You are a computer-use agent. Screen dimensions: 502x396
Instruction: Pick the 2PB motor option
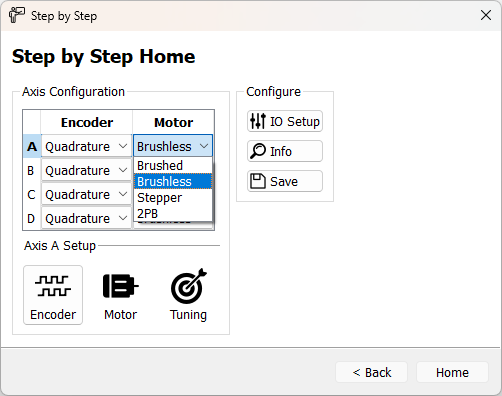click(x=173, y=213)
